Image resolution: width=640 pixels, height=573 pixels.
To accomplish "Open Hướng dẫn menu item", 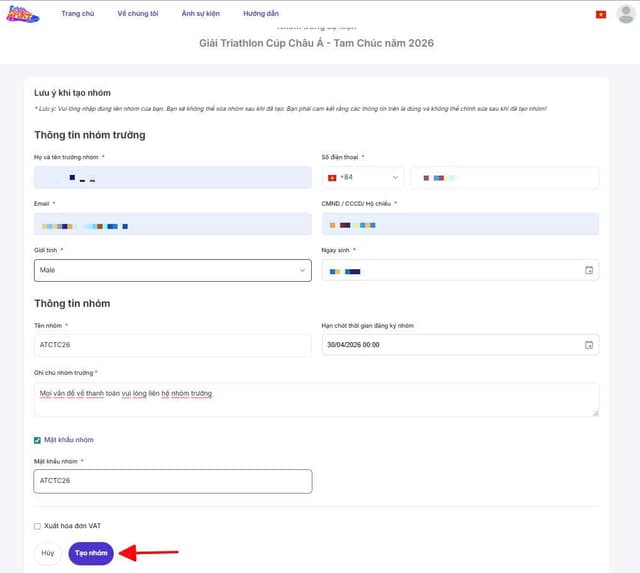I will pyautogui.click(x=261, y=14).
